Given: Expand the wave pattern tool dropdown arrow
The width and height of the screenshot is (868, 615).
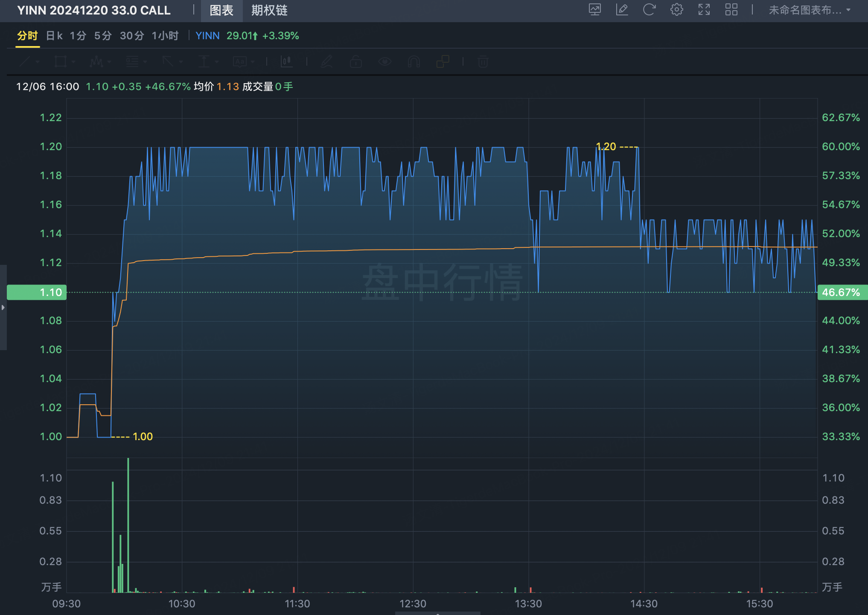Looking at the screenshot, I should [109, 62].
